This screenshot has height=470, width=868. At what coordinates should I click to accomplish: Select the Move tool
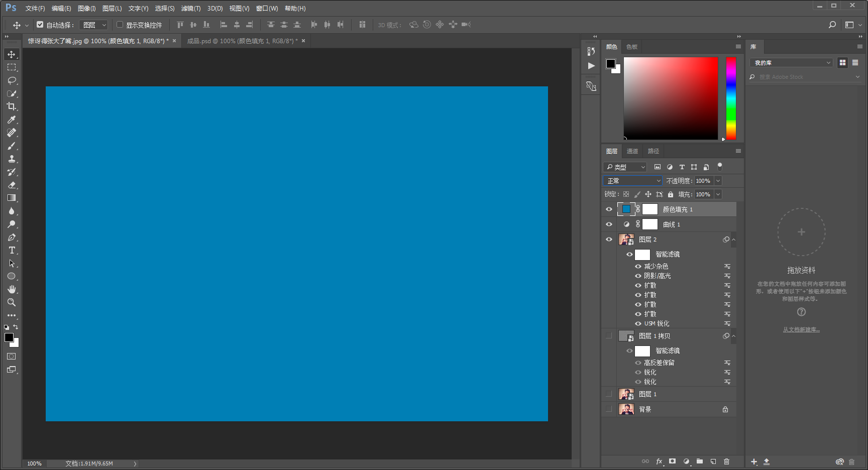pos(12,54)
